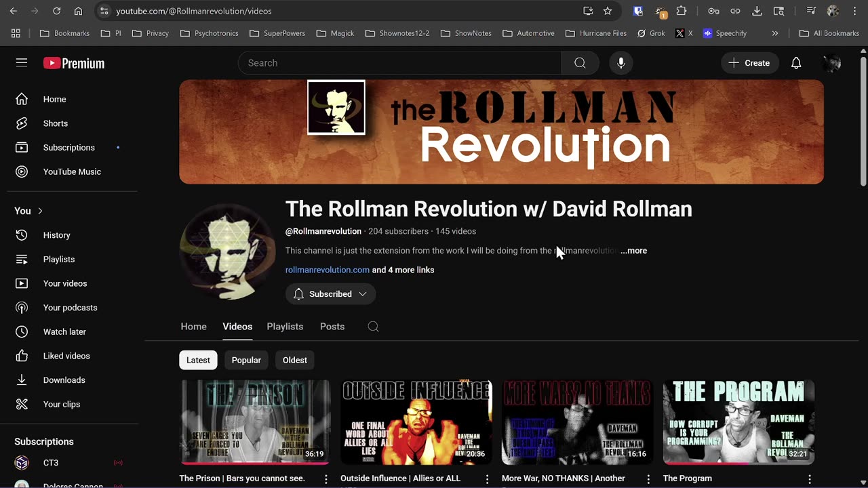This screenshot has width=868, height=488.
Task: Click The Program video title
Action: [x=688, y=479]
